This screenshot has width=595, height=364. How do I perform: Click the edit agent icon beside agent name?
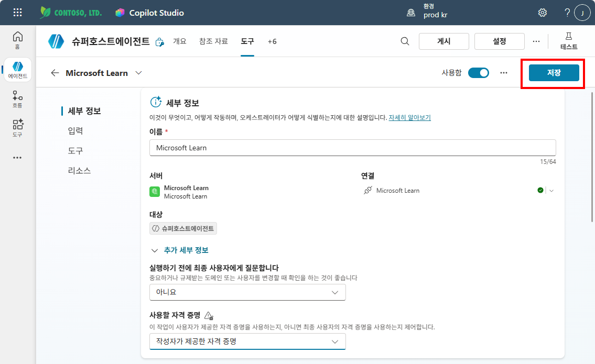click(160, 42)
